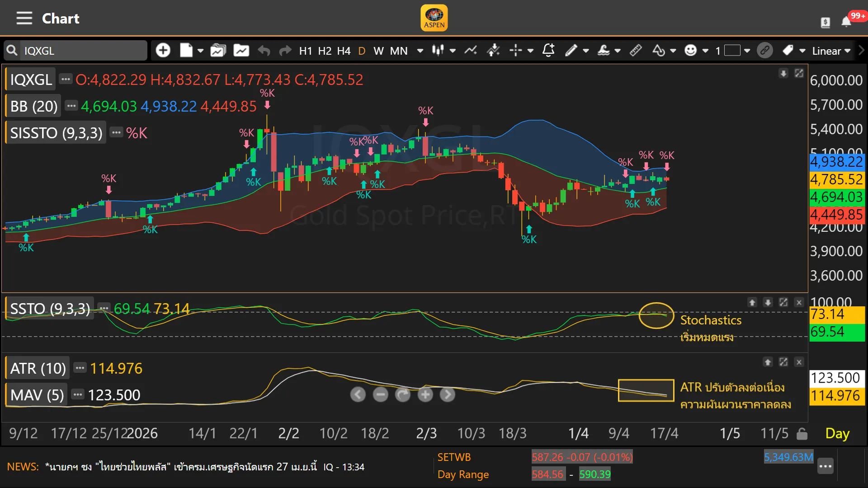Toggle the link chart button
868x488 pixels.
765,50
